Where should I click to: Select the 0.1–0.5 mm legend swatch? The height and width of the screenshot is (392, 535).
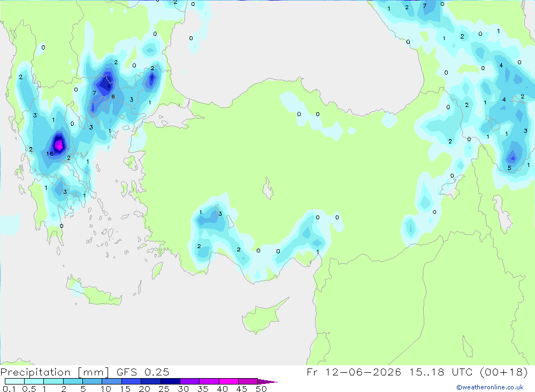14,381
